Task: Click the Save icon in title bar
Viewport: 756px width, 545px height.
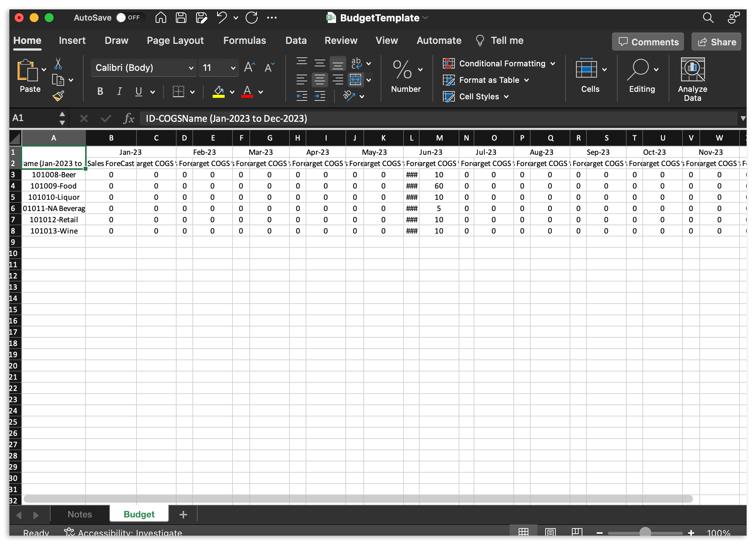Action: 181,18
